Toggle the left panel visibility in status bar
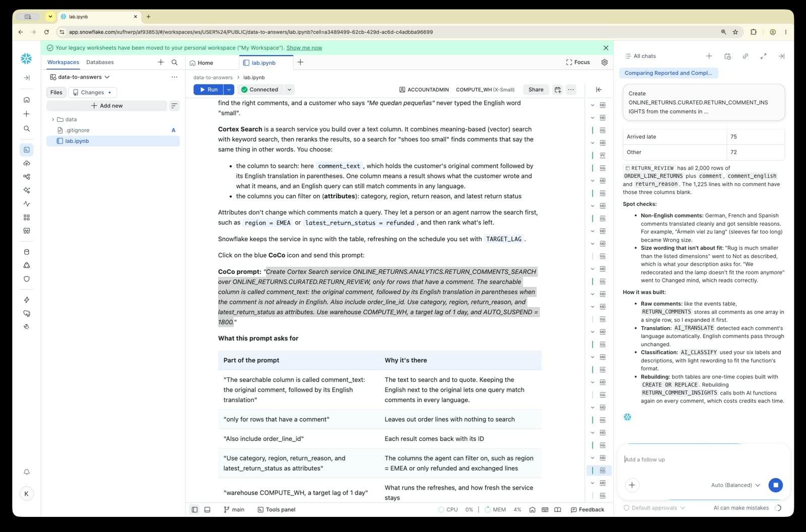This screenshot has height=532, width=806. tap(194, 509)
